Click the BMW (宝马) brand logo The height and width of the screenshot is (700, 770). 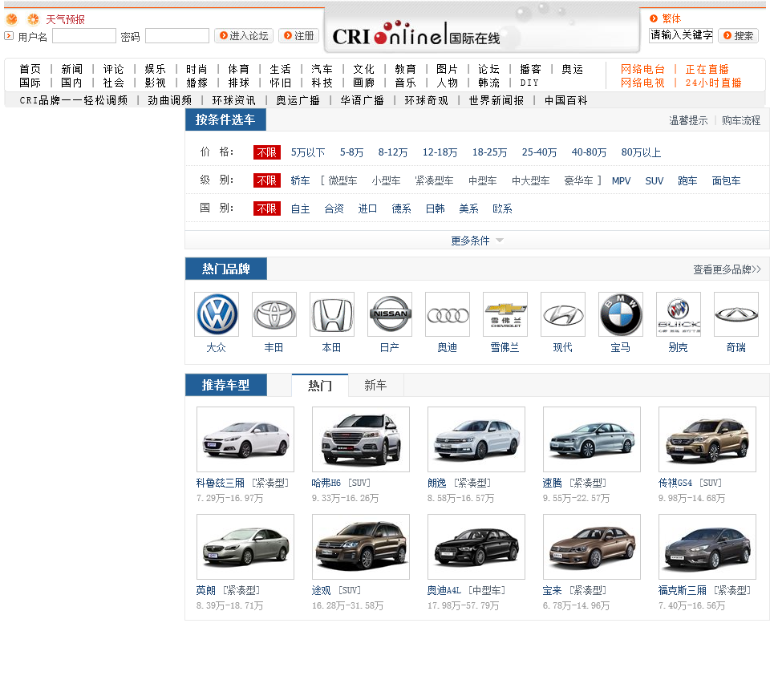pos(621,314)
